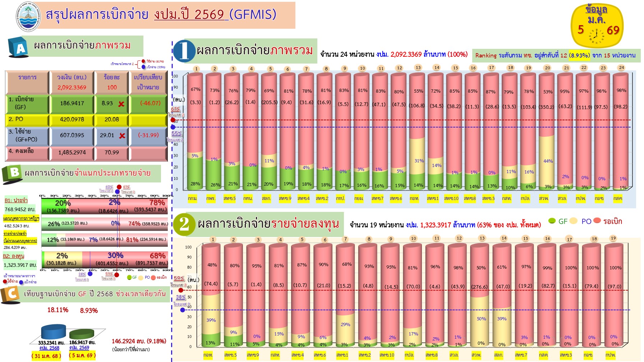Open the งปม. 2569 link under green cylinder
Screen dimensions: 644x362
(79, 348)
